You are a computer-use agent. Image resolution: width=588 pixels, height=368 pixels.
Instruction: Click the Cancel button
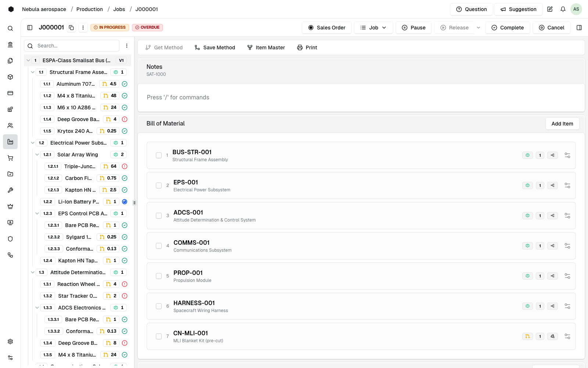[x=552, y=28]
